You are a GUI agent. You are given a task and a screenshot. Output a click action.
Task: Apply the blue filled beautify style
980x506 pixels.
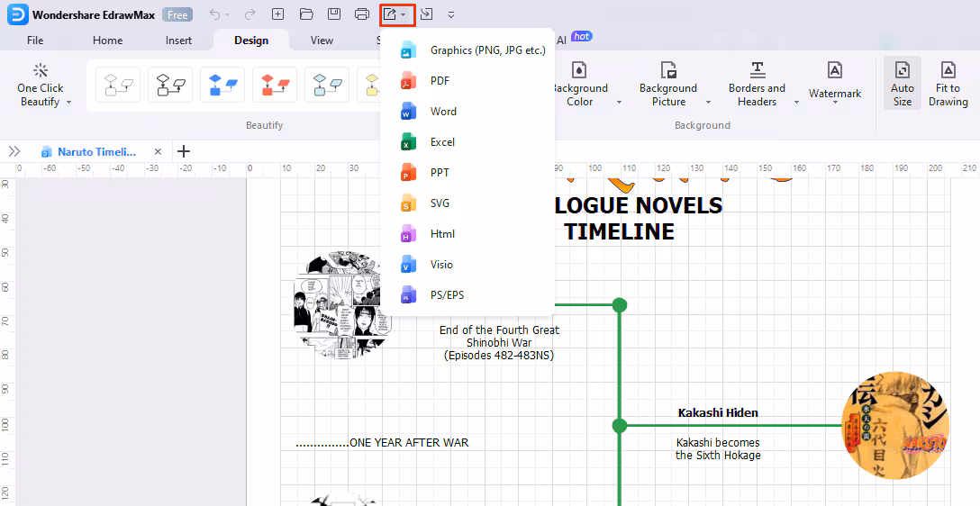pyautogui.click(x=222, y=85)
